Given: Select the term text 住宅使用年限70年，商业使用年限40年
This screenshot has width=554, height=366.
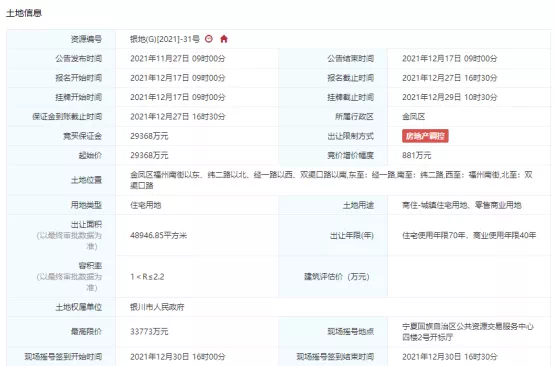Looking at the screenshot, I should [469, 235].
